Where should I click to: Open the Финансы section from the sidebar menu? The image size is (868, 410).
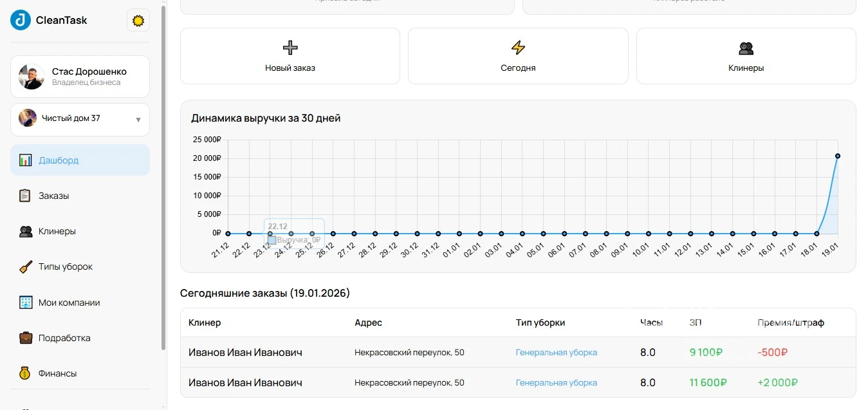(58, 373)
